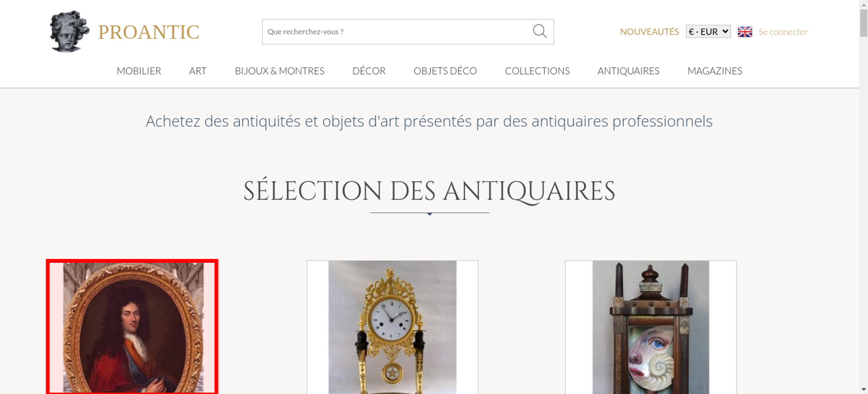Open the MOBILIER menu

point(139,71)
